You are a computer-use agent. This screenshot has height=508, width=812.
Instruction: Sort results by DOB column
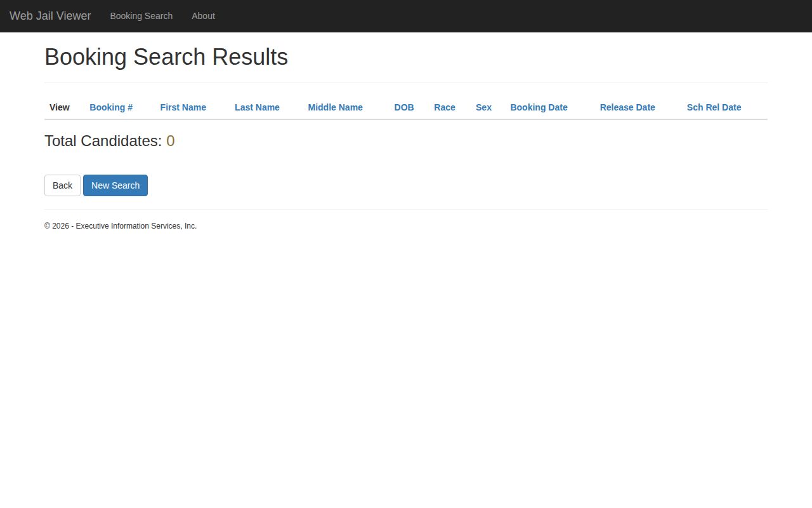tap(404, 107)
